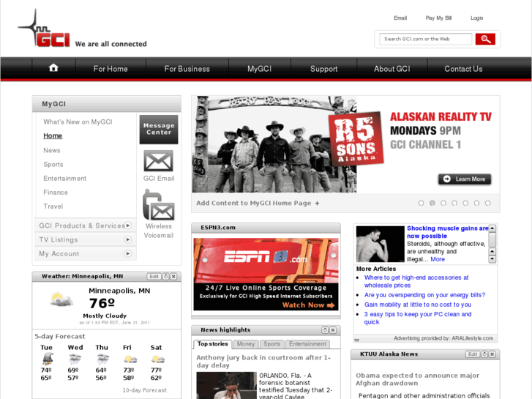Refresh the KTUU Alaska News widget

(484, 354)
